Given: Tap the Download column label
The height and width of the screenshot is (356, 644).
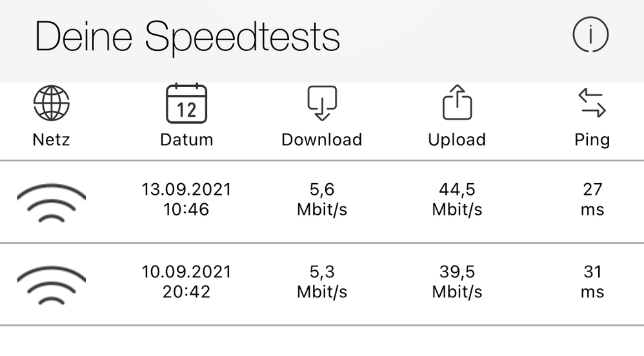Looking at the screenshot, I should pos(321,139).
